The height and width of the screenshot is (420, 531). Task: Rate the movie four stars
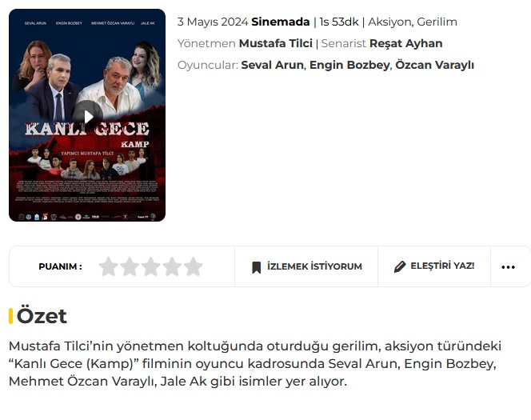[172, 266]
